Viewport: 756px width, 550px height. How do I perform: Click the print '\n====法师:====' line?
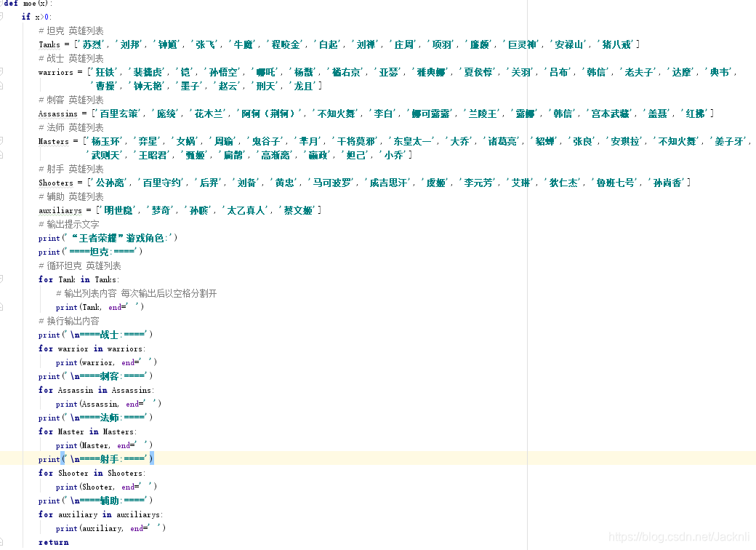coord(95,418)
